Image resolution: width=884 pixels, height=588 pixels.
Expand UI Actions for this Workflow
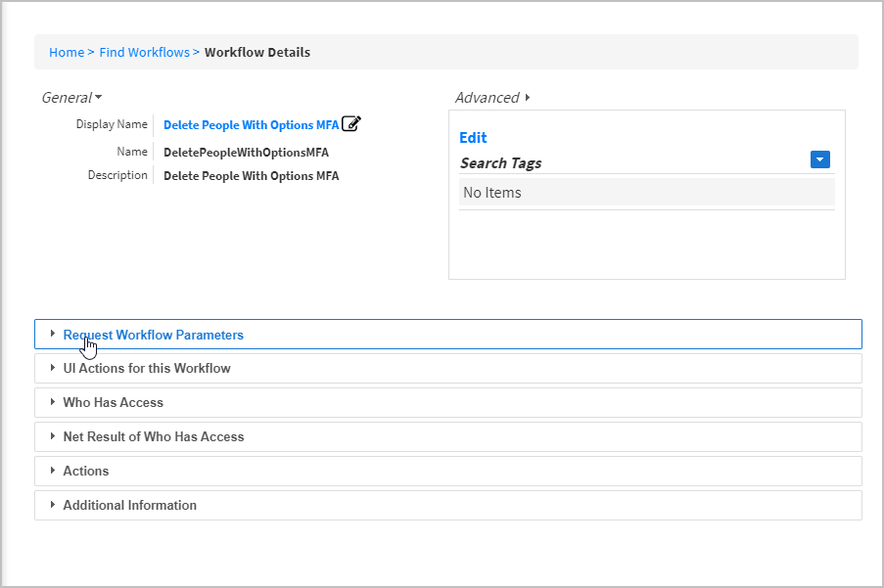coord(146,368)
